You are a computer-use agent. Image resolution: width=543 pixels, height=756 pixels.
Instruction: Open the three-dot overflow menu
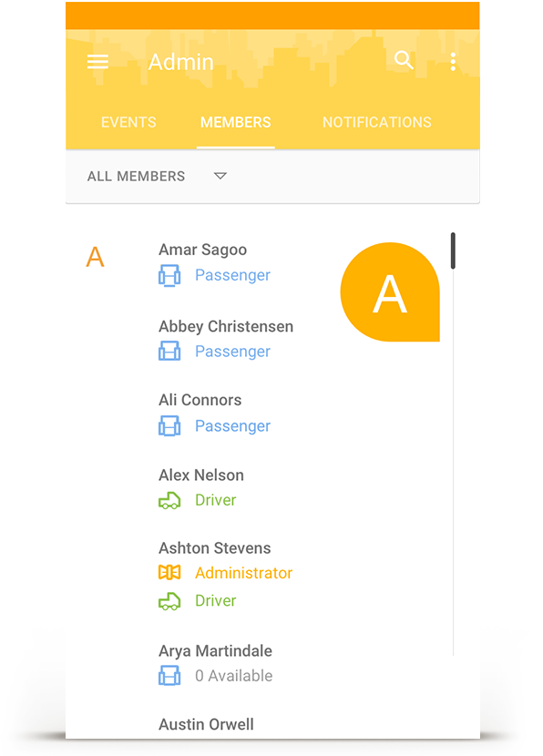[453, 62]
